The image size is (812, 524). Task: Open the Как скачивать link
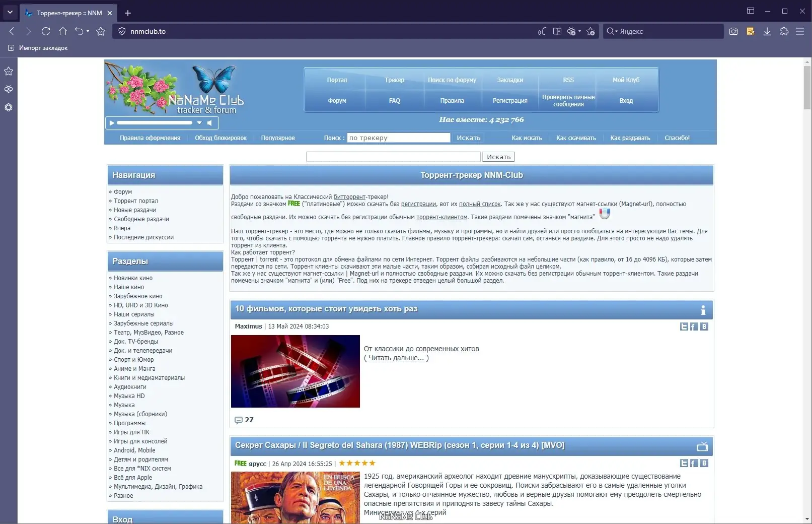click(576, 138)
